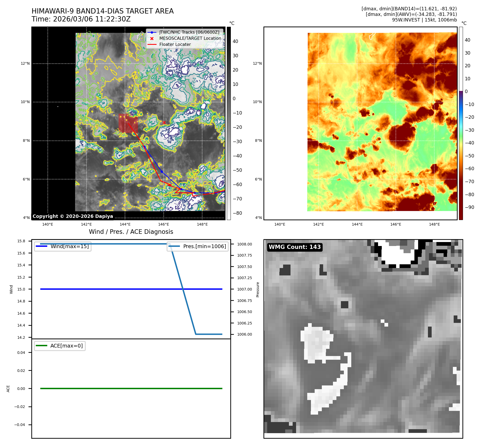Click the grayscale temperature colorbar beside the Band14 map

pyautogui.click(x=228, y=123)
